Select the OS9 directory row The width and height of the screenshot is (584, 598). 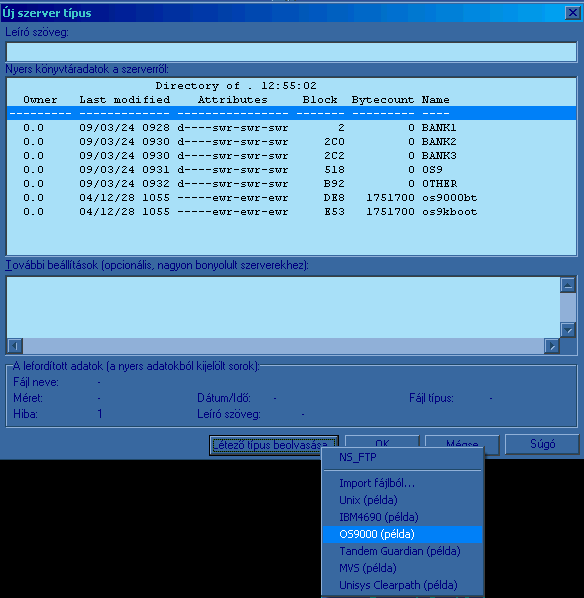[291, 170]
